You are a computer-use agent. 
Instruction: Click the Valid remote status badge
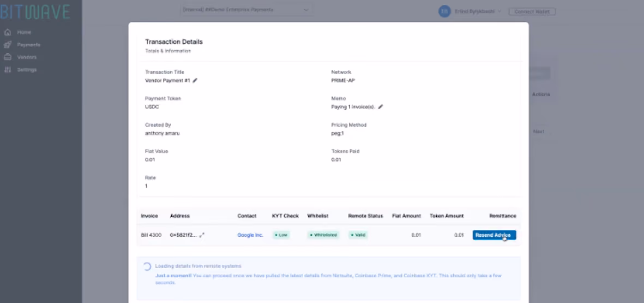point(358,235)
